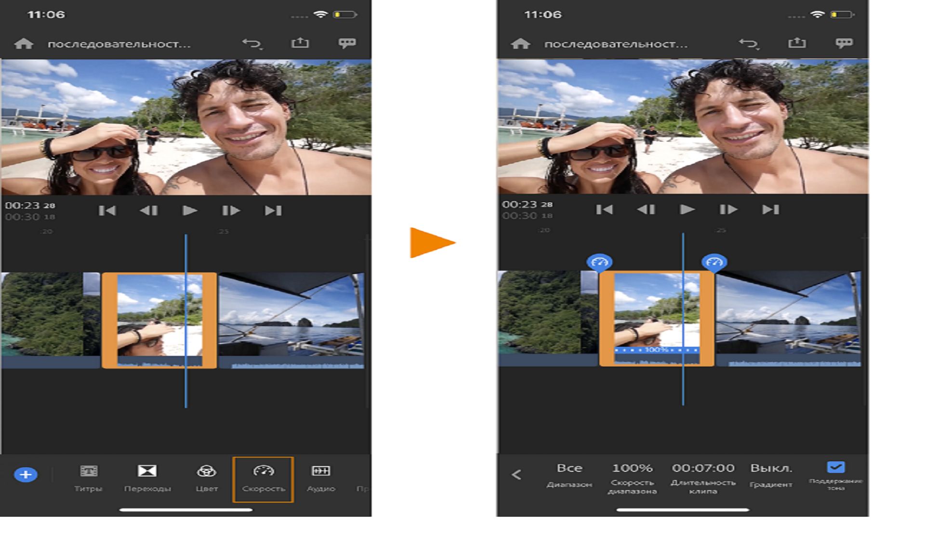
Task: Collapse speed panel with back chevron
Action: click(516, 475)
